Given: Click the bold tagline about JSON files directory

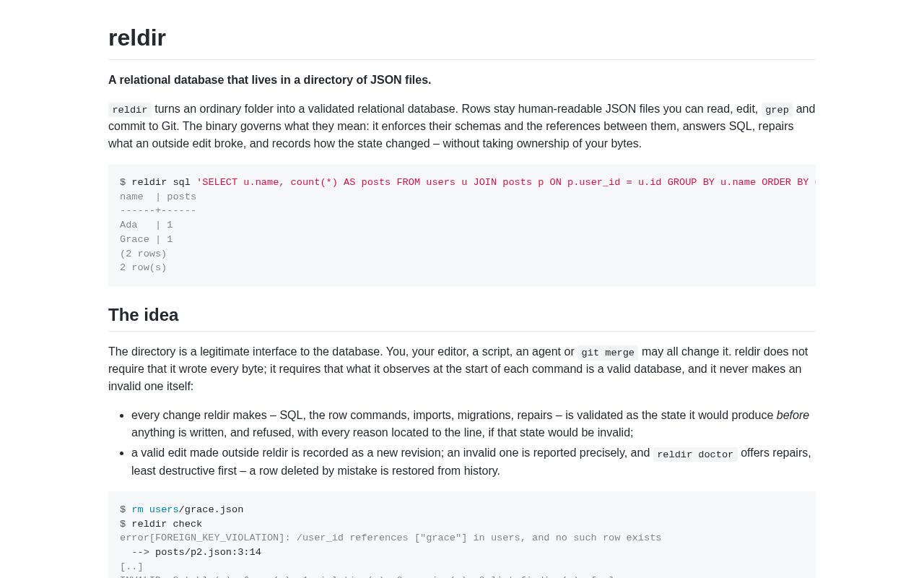Looking at the screenshot, I should point(269,80).
